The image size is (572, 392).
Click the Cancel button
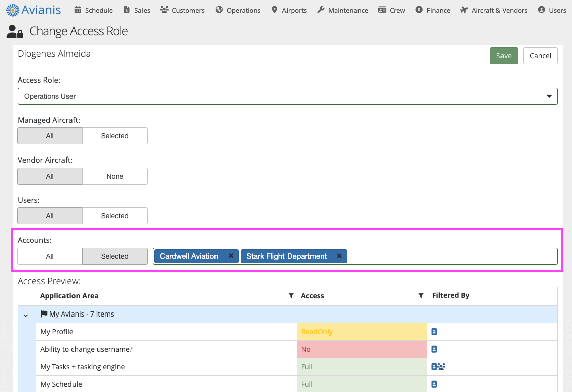pyautogui.click(x=540, y=56)
